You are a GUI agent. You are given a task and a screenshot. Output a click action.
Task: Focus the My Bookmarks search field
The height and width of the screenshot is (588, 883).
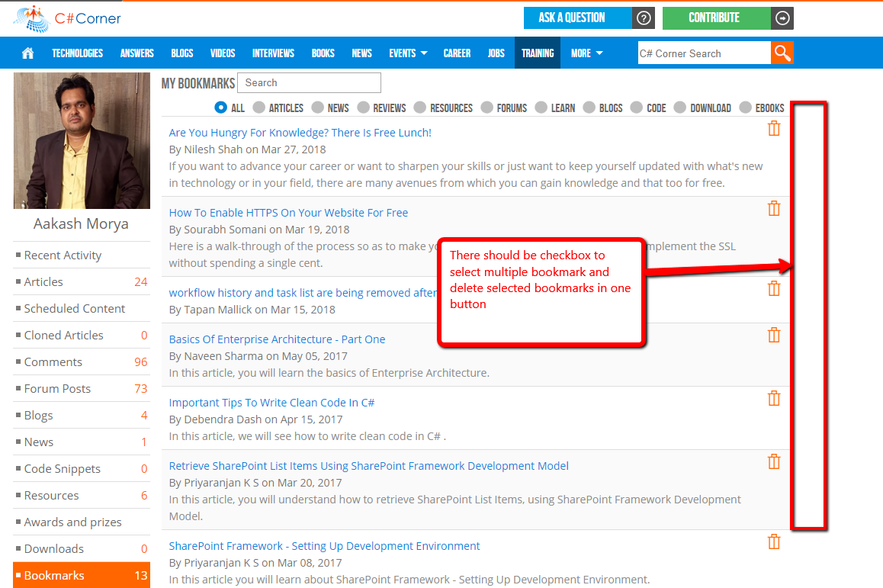tap(309, 83)
